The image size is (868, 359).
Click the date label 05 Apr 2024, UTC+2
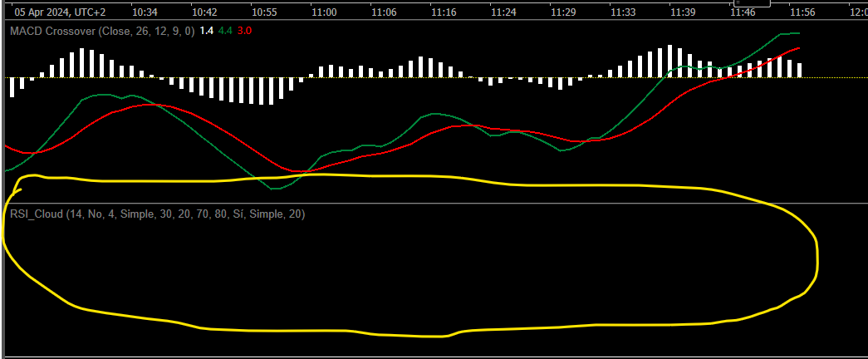(x=60, y=12)
